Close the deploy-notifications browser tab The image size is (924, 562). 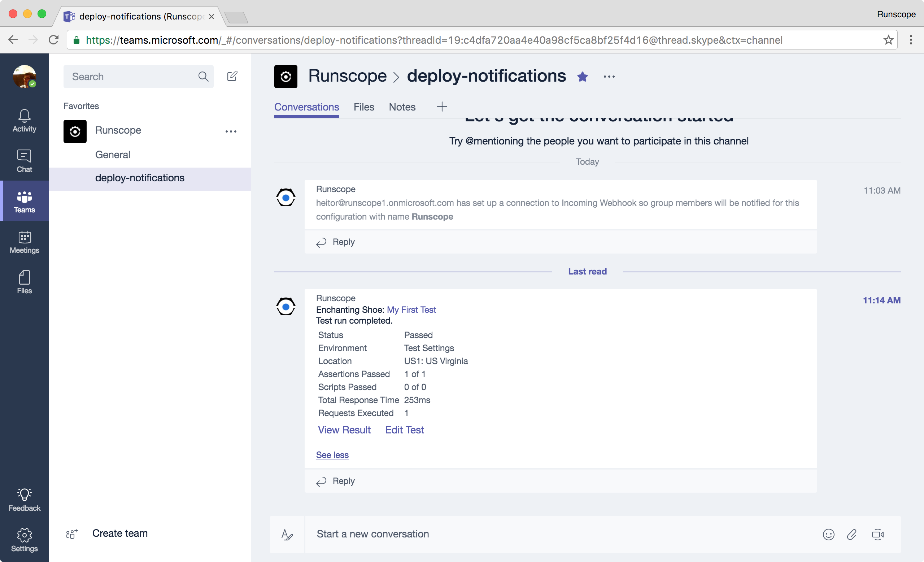point(212,17)
